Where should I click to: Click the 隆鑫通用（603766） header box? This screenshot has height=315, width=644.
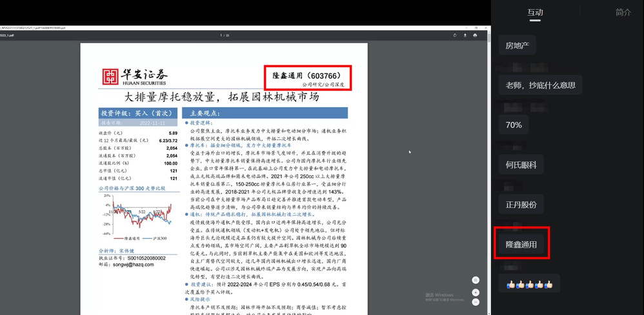[x=308, y=76]
